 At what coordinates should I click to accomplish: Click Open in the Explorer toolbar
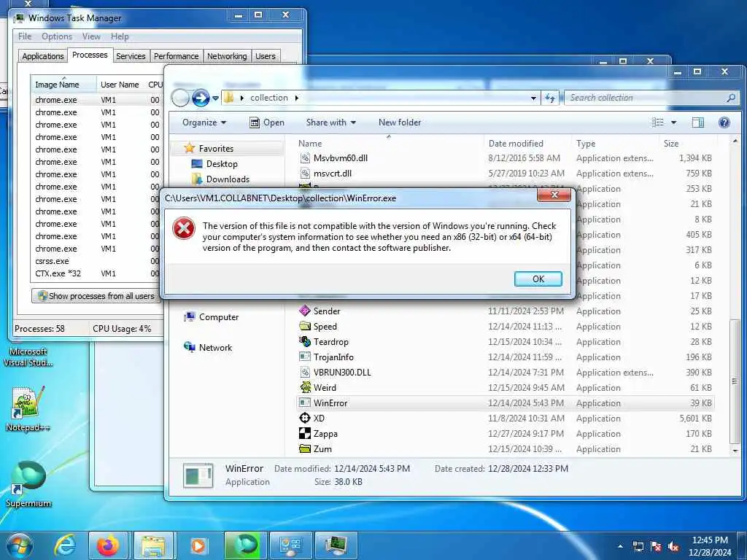(267, 122)
